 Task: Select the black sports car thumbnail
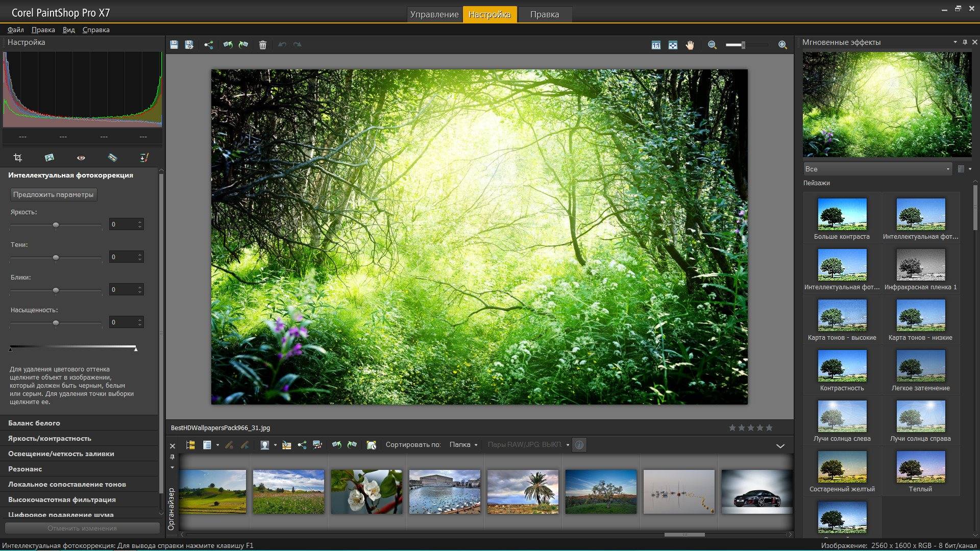tap(756, 492)
